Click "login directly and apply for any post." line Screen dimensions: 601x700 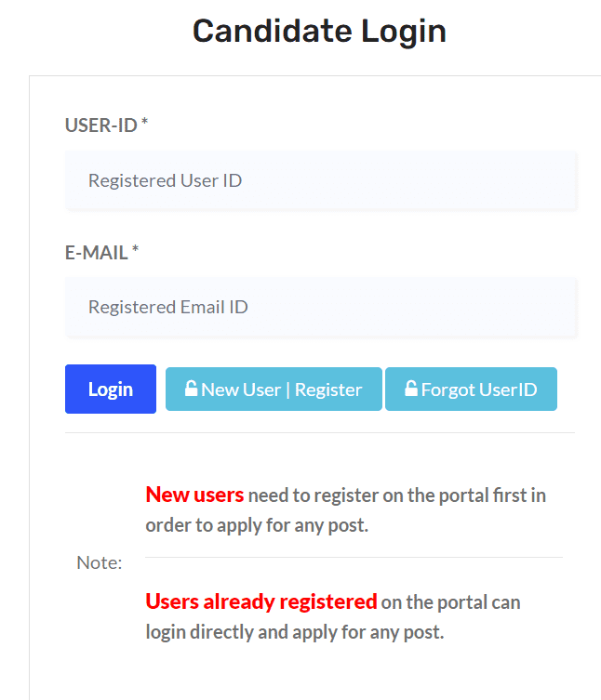[295, 632]
